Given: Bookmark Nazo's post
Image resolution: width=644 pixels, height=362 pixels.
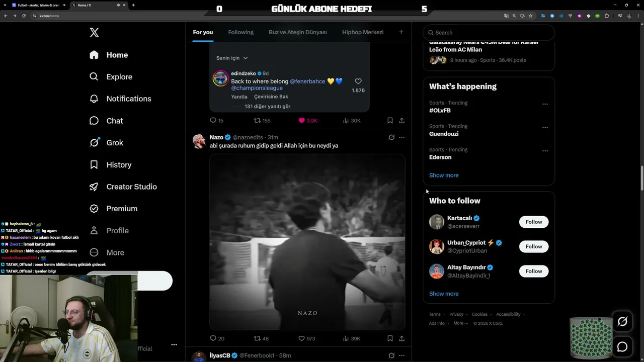Looking at the screenshot, I should [390, 338].
